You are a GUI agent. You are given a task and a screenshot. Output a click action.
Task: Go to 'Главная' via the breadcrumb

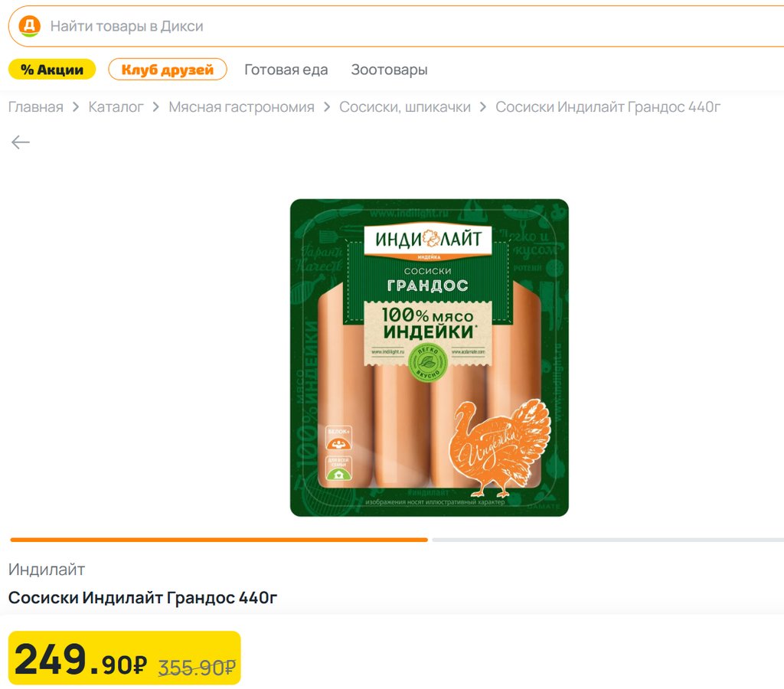[36, 107]
